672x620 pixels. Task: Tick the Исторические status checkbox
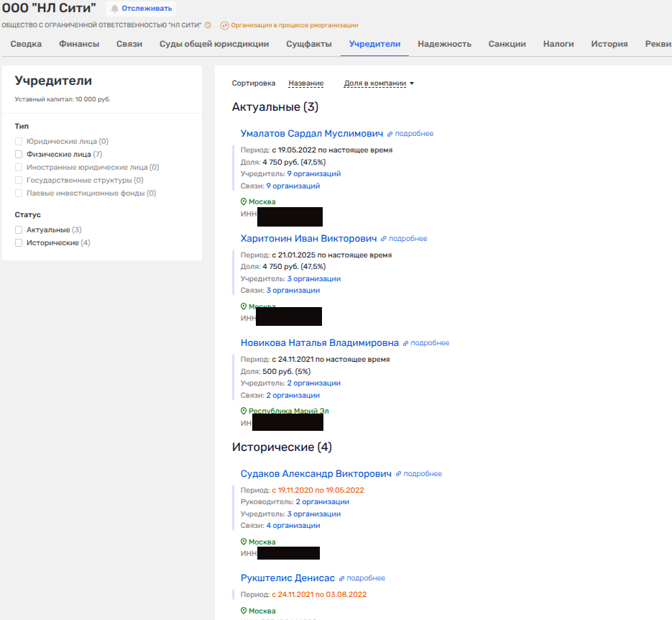pyautogui.click(x=19, y=243)
